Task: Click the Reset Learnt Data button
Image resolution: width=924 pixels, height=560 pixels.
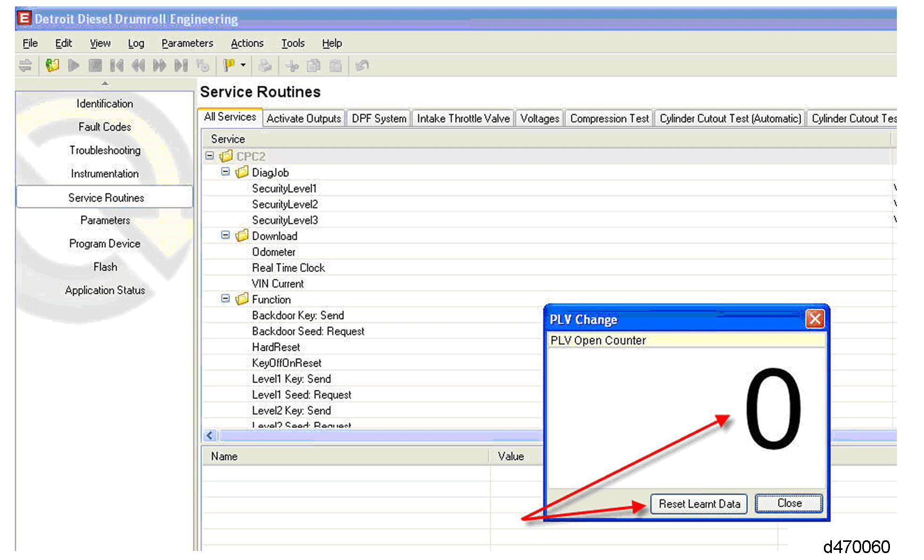Action: pos(699,504)
